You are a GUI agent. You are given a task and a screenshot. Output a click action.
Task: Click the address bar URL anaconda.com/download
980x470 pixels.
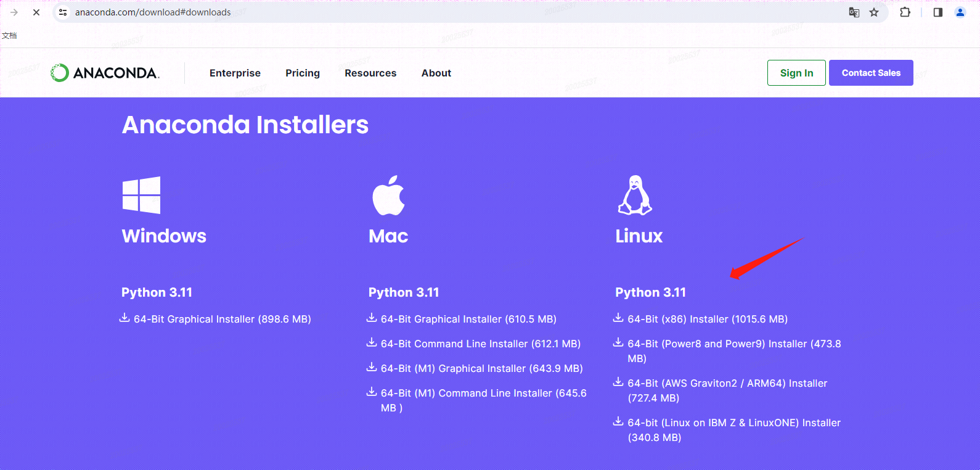click(153, 12)
